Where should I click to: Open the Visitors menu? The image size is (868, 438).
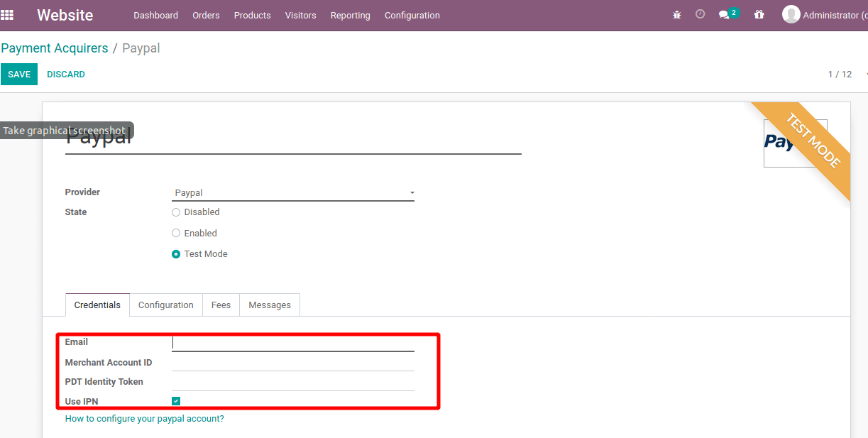click(300, 15)
